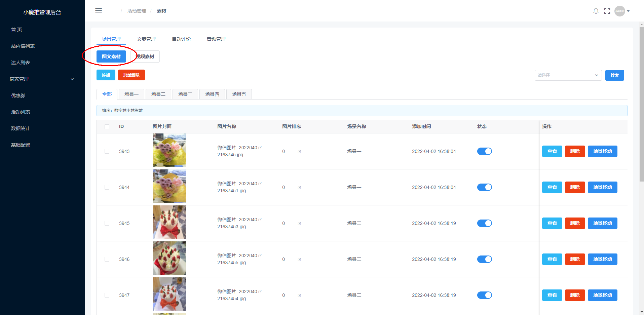Screen dimensions: 644x315
Task: Edit sort order icon for ID 3944
Action: click(x=299, y=188)
